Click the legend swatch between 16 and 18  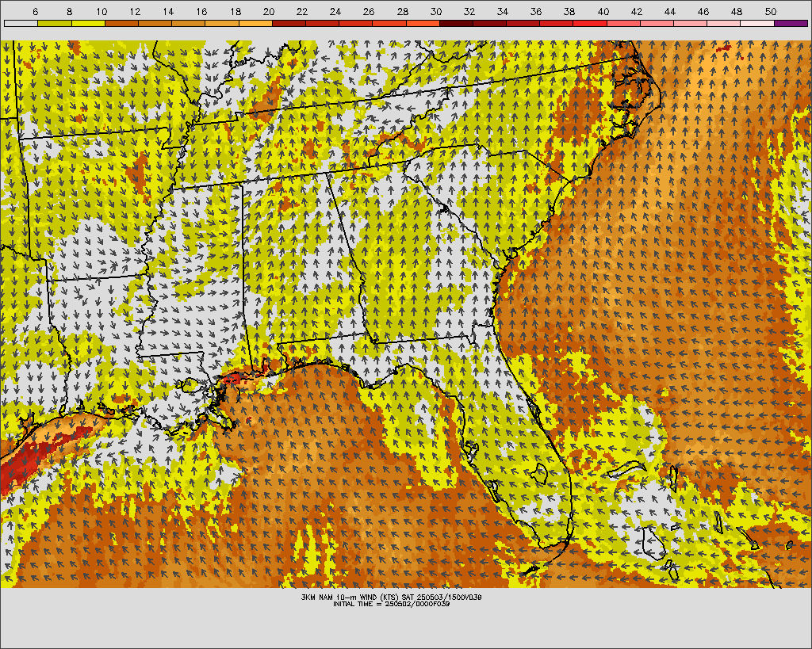click(x=222, y=23)
